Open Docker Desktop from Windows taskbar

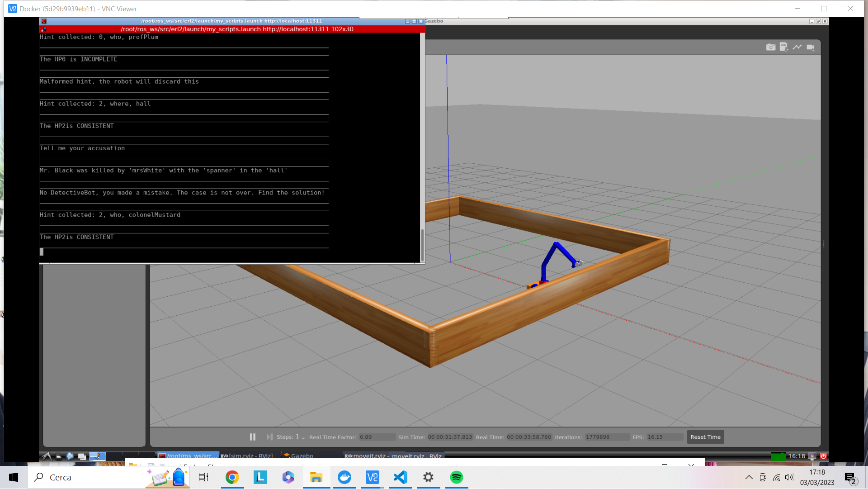tap(344, 477)
